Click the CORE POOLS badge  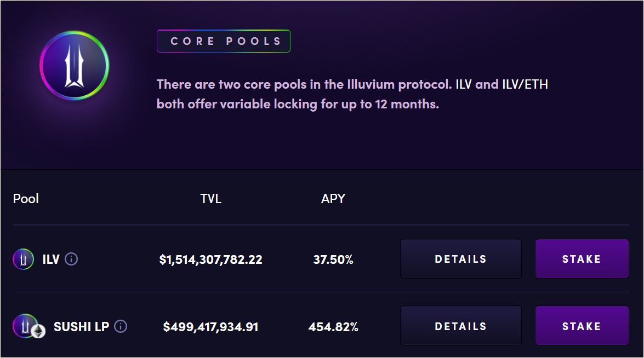tap(224, 41)
